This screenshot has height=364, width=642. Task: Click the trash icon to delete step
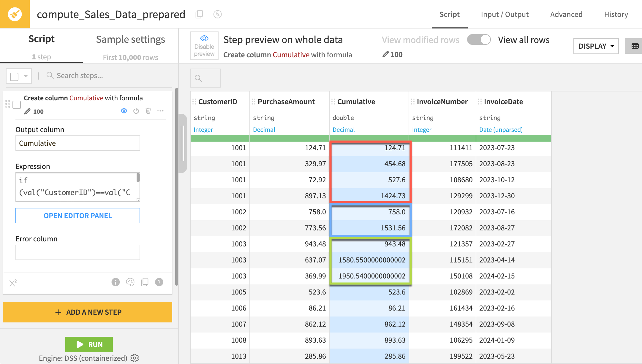(148, 111)
